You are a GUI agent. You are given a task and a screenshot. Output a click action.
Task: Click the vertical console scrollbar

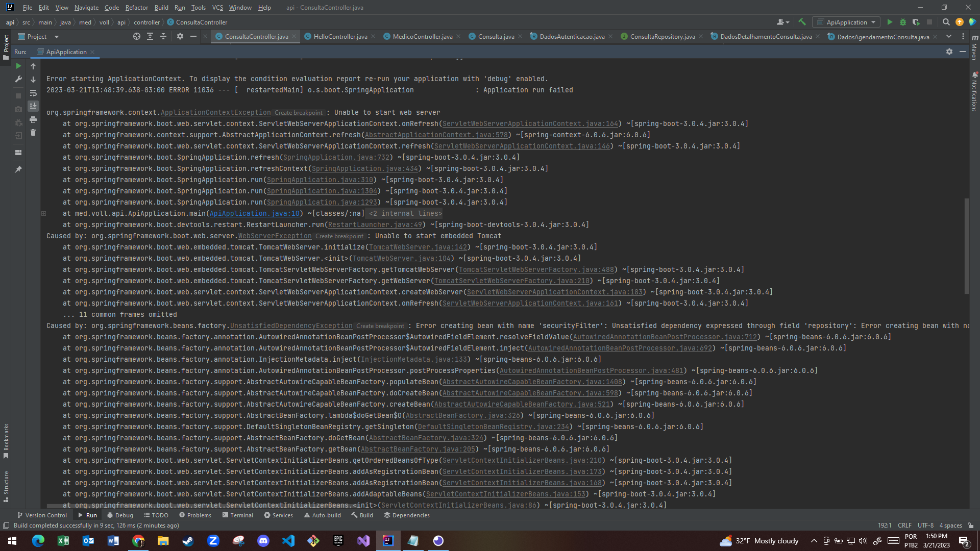point(966,246)
